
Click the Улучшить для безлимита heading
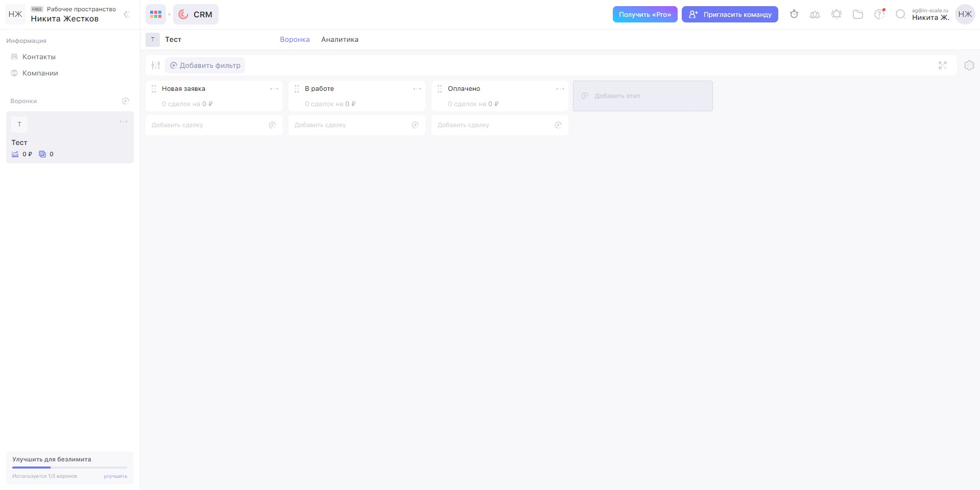click(x=52, y=459)
